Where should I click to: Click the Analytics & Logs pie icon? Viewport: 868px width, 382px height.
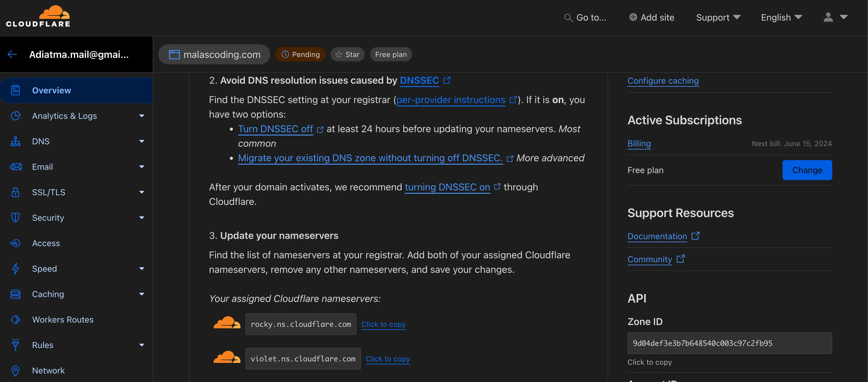15,116
